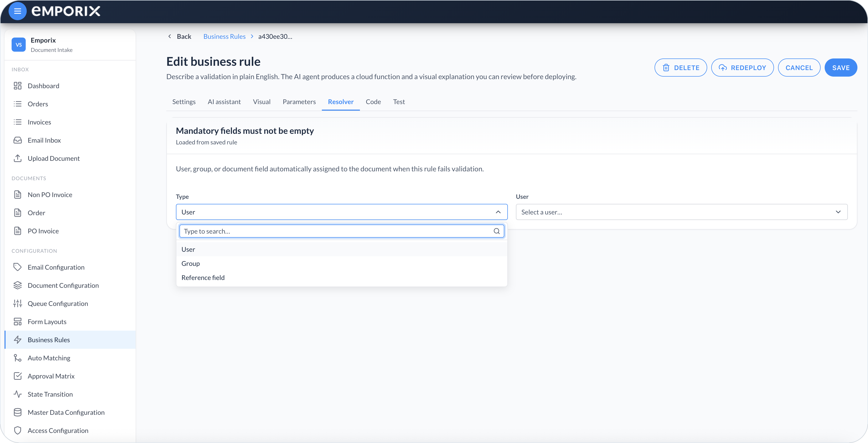868x443 pixels.
Task: Open Upload Document in the sidebar
Action: (x=70, y=158)
